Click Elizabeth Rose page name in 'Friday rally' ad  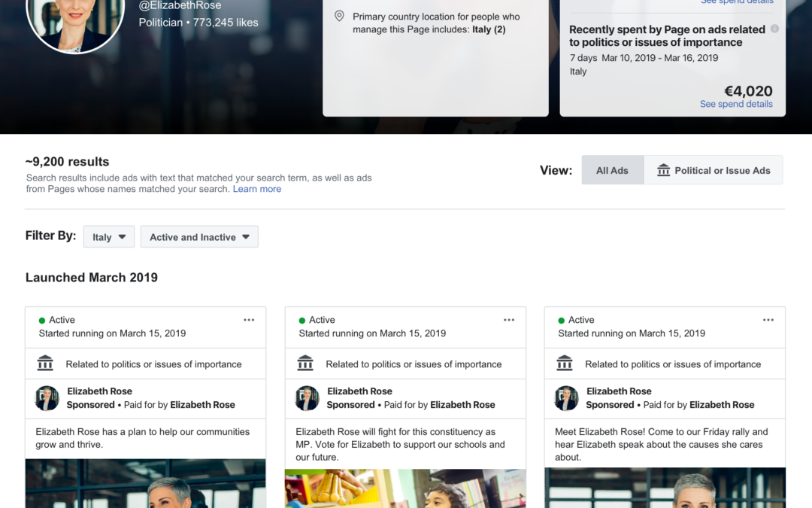[619, 391]
